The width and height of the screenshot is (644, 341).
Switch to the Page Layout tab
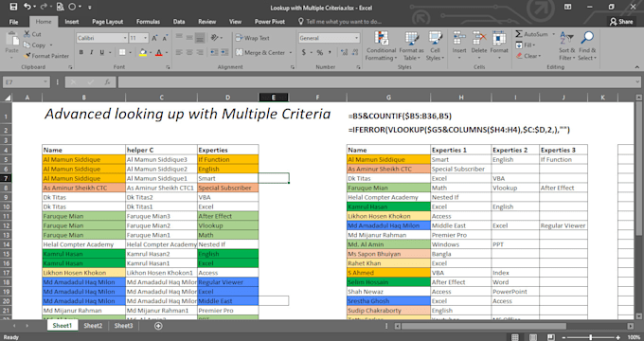[108, 22]
